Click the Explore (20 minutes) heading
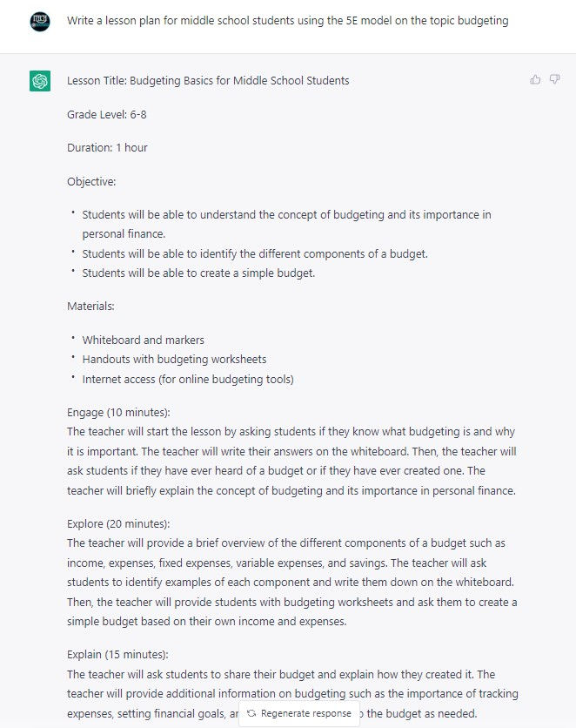 (x=118, y=523)
